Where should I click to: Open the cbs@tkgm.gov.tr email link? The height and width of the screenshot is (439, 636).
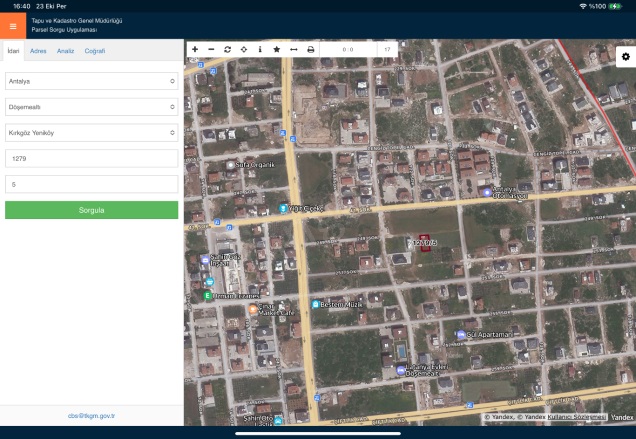(91, 415)
